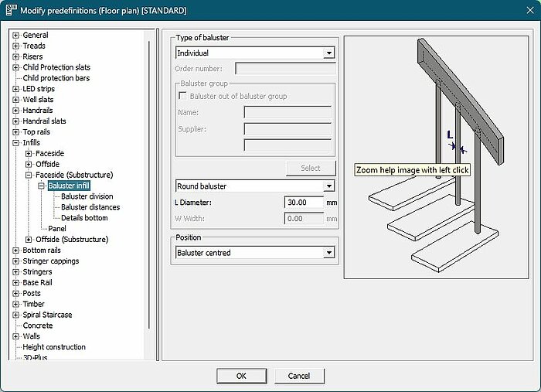Select the Offside item under Infills
541x392 pixels.
(47, 164)
